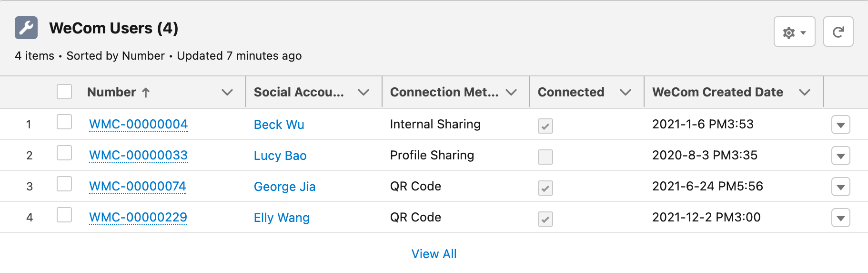Expand the Number column options chevron
Image resolution: width=868 pixels, height=273 pixels.
click(x=227, y=92)
